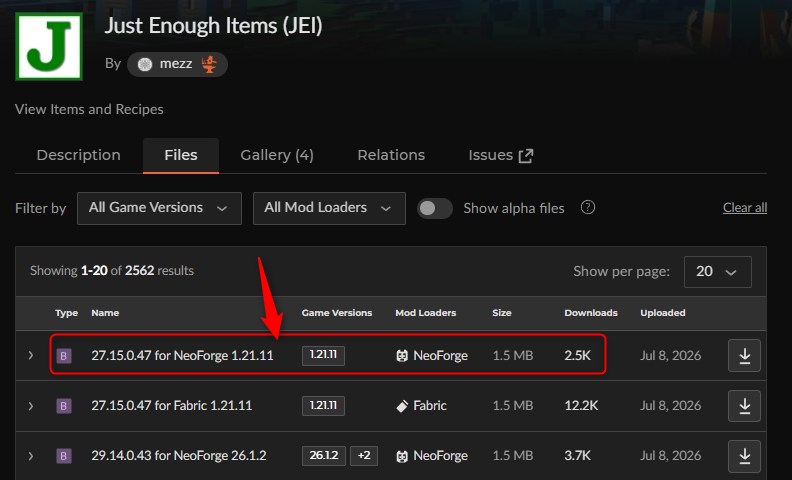Click the Mod Loaders column header
The height and width of the screenshot is (480, 792).
pyautogui.click(x=426, y=313)
